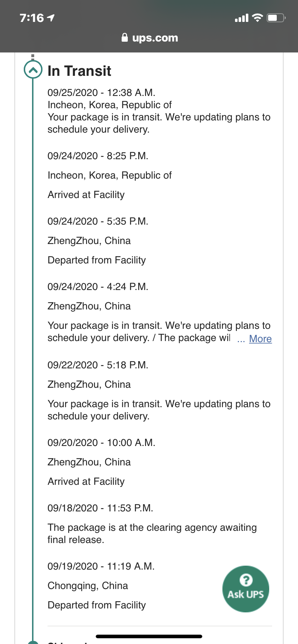Tap the lock icon beside ups.com
This screenshot has width=298, height=644.
point(125,38)
